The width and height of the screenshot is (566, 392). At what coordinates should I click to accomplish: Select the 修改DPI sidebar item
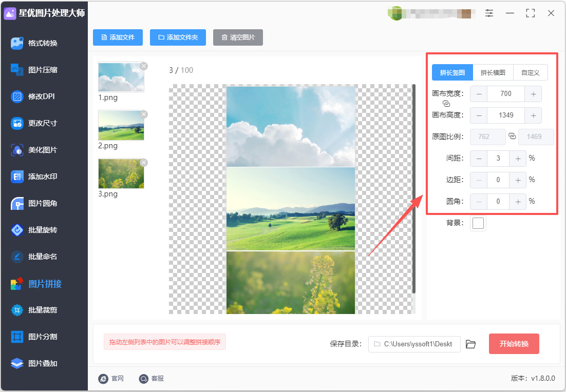pyautogui.click(x=33, y=96)
